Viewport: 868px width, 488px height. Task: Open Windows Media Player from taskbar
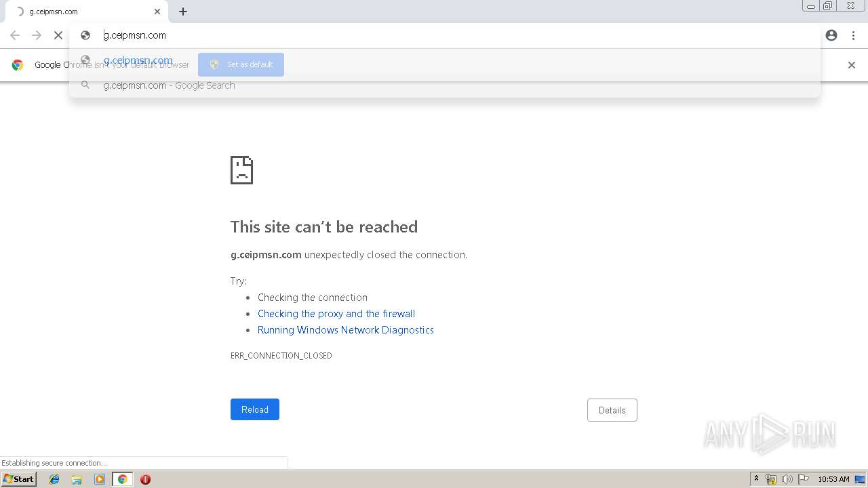[x=100, y=479]
